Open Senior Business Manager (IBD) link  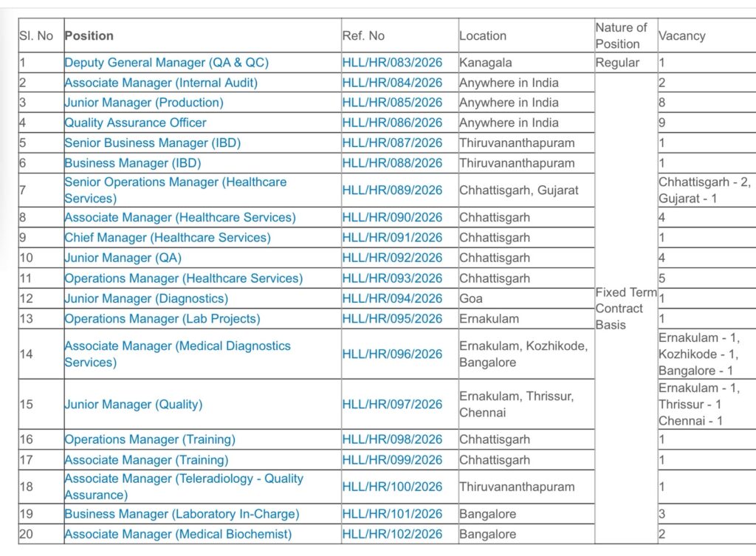point(152,143)
